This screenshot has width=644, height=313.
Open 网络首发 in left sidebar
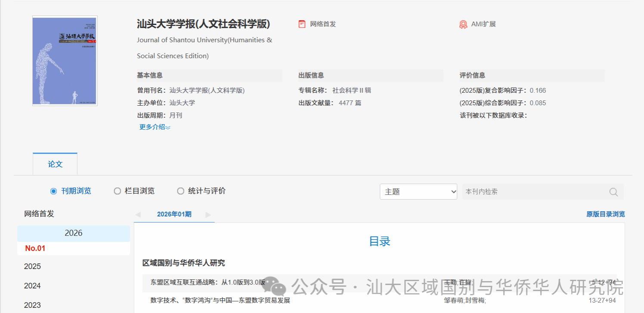point(39,214)
